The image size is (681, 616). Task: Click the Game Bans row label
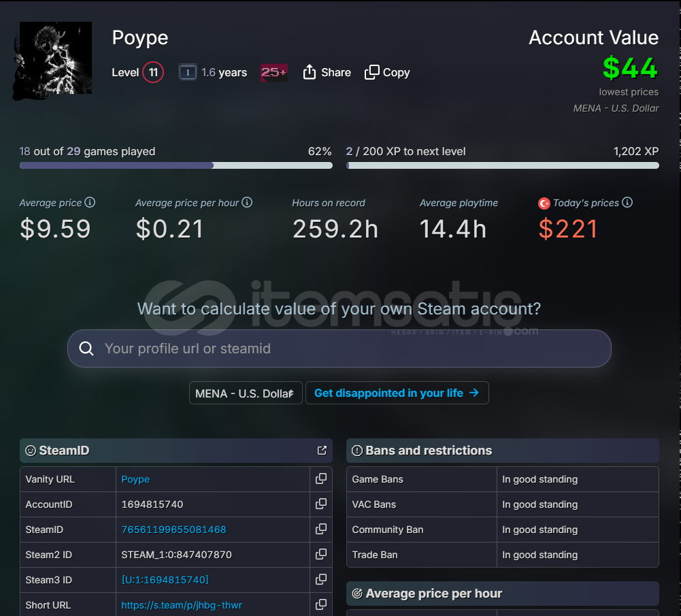click(378, 479)
